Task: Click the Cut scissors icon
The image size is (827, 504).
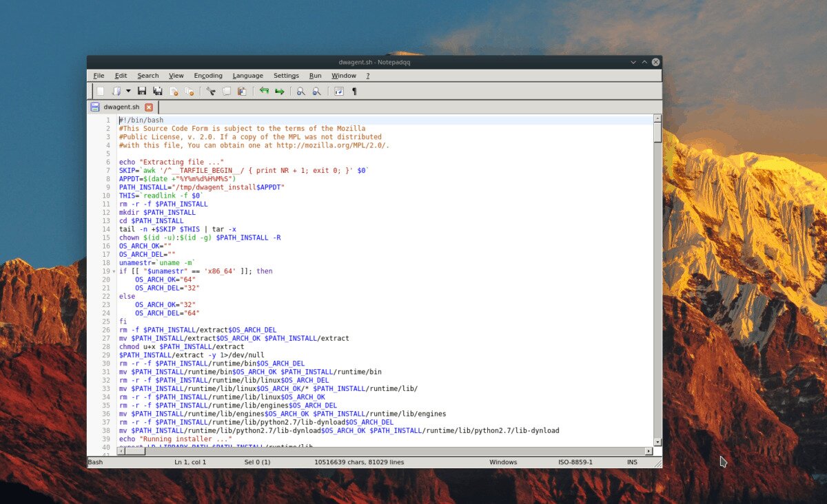Action: 211,91
